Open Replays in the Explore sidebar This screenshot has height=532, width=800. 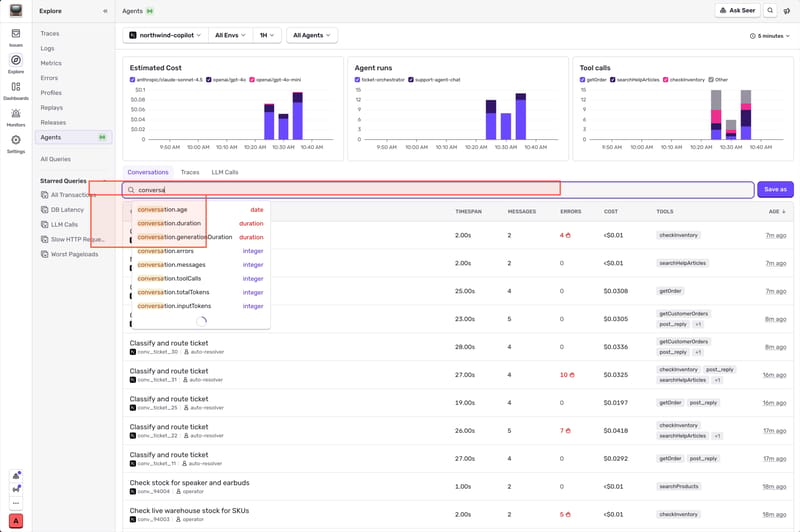(x=52, y=108)
